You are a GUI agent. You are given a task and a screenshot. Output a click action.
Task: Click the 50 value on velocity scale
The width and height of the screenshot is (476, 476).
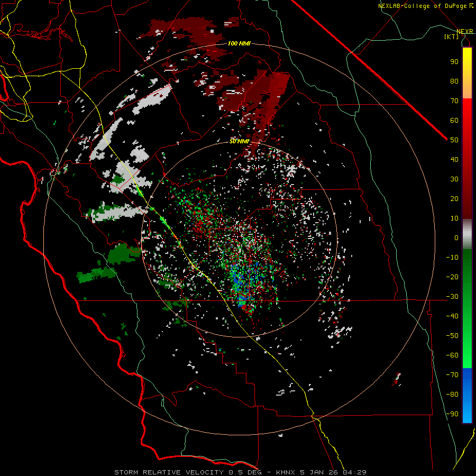454,140
